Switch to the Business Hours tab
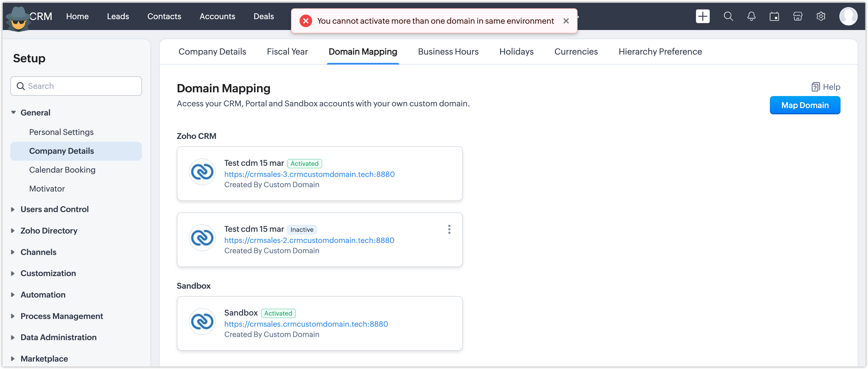The width and height of the screenshot is (868, 369). [x=448, y=51]
